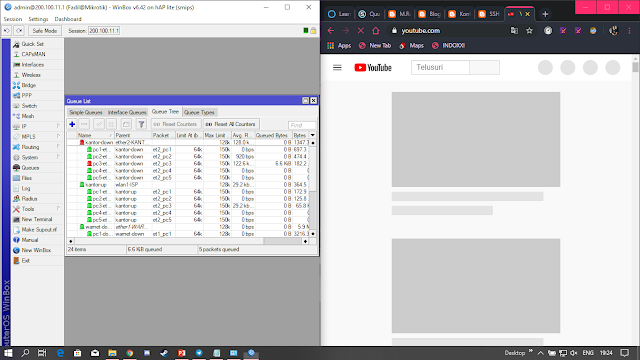640x360 pixels.
Task: Disable selected queue with cross icon
Action: 111,124
